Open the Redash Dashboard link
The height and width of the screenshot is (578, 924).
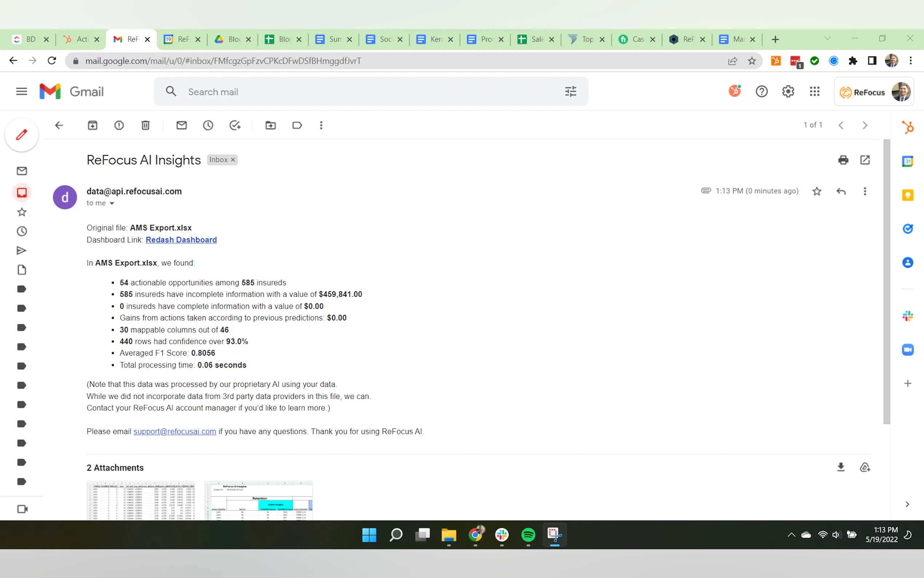(181, 240)
